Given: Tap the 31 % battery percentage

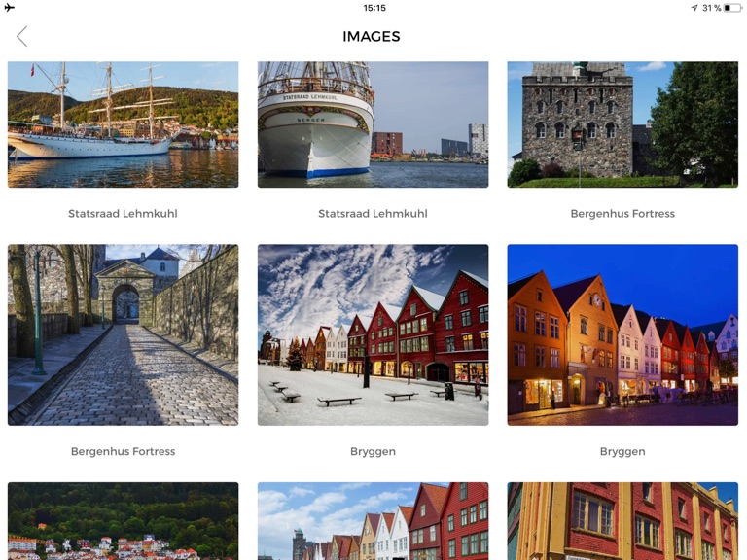Looking at the screenshot, I should (711, 8).
